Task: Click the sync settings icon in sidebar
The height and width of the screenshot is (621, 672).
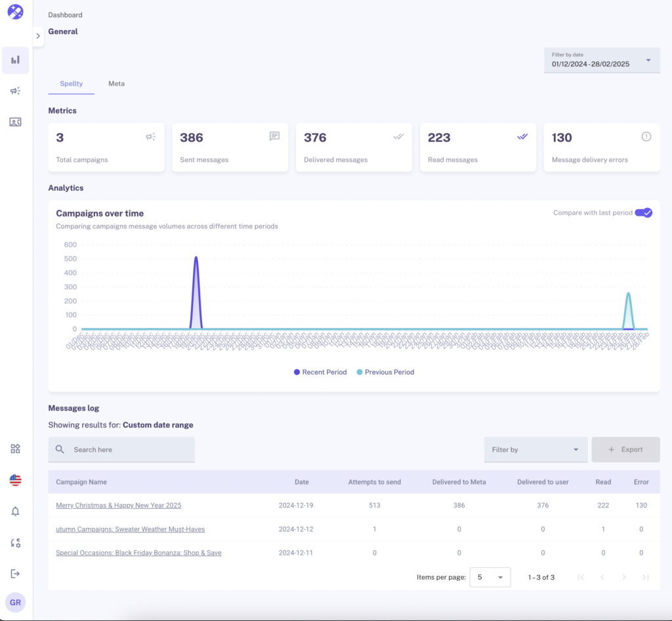Action: coord(15,543)
